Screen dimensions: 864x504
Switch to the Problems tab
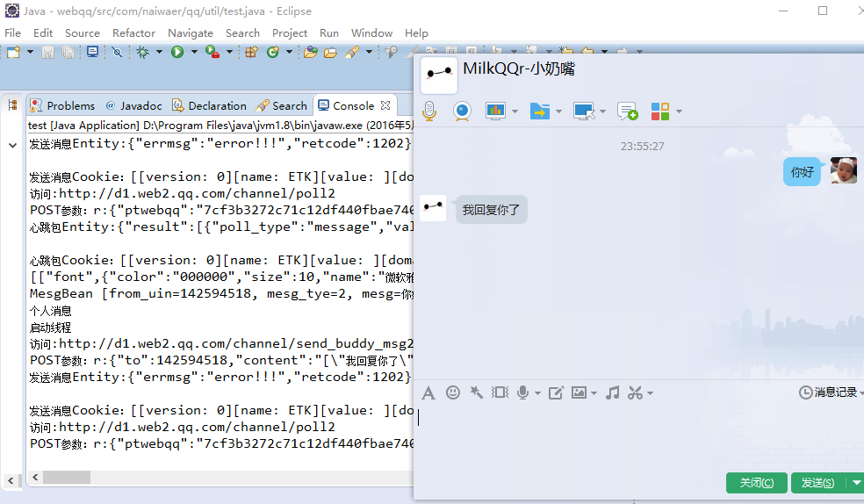(62, 105)
